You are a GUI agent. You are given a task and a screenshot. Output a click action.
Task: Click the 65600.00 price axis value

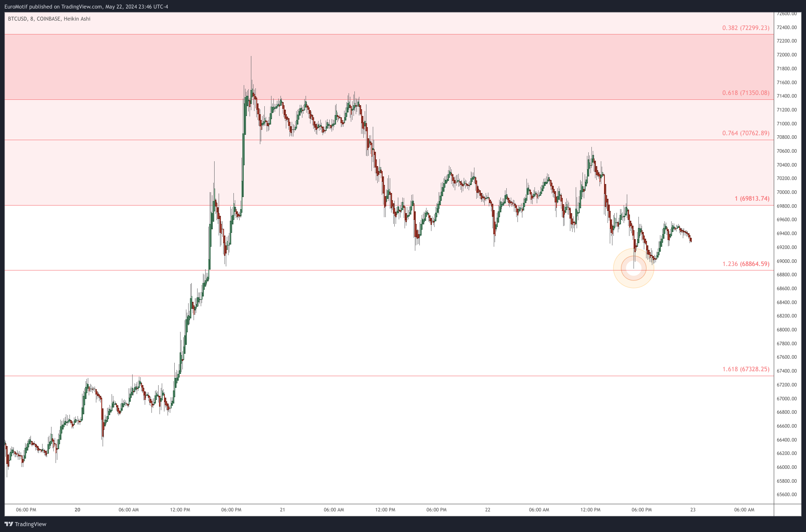(787, 494)
